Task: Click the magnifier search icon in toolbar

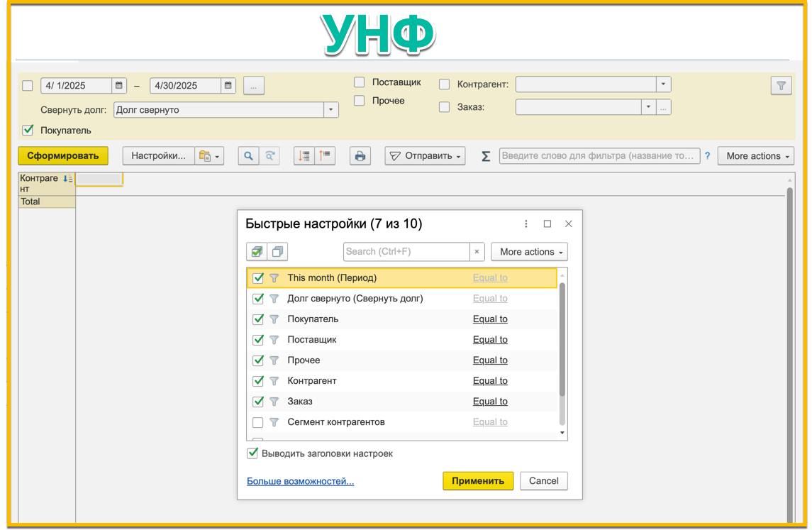Action: pos(249,156)
